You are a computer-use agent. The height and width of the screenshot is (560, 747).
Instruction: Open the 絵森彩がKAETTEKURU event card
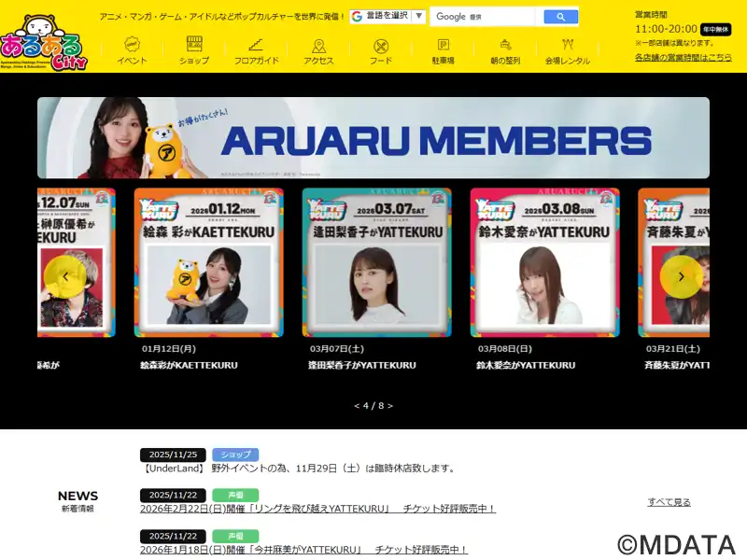[x=208, y=262]
